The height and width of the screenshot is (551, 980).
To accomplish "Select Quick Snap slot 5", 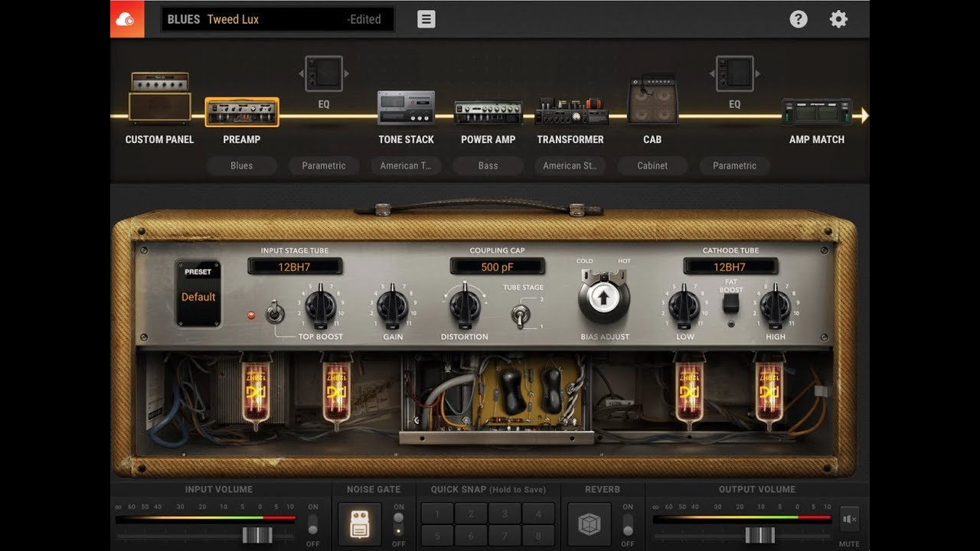I will click(x=437, y=535).
